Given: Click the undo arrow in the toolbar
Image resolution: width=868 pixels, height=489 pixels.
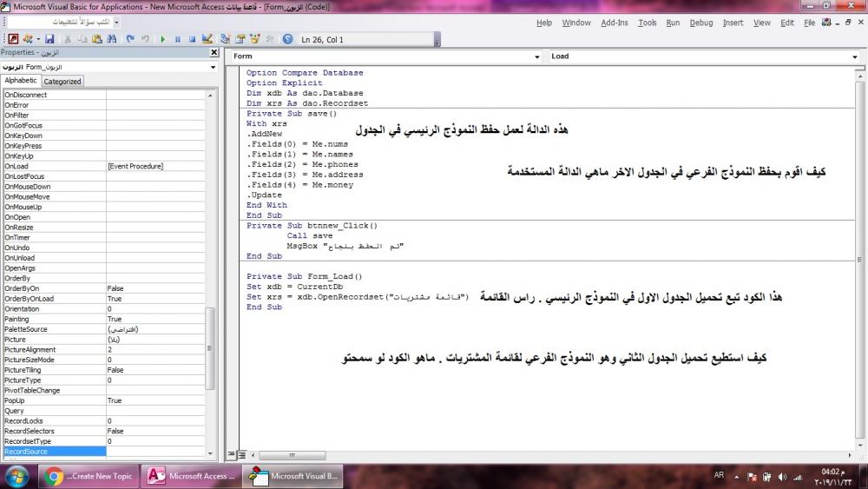Looking at the screenshot, I should [x=145, y=39].
